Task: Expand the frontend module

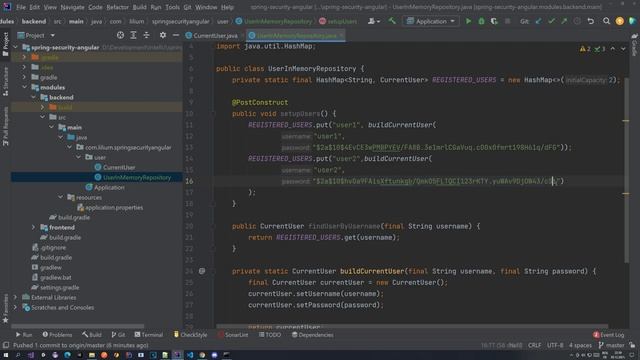Action: (x=33, y=227)
